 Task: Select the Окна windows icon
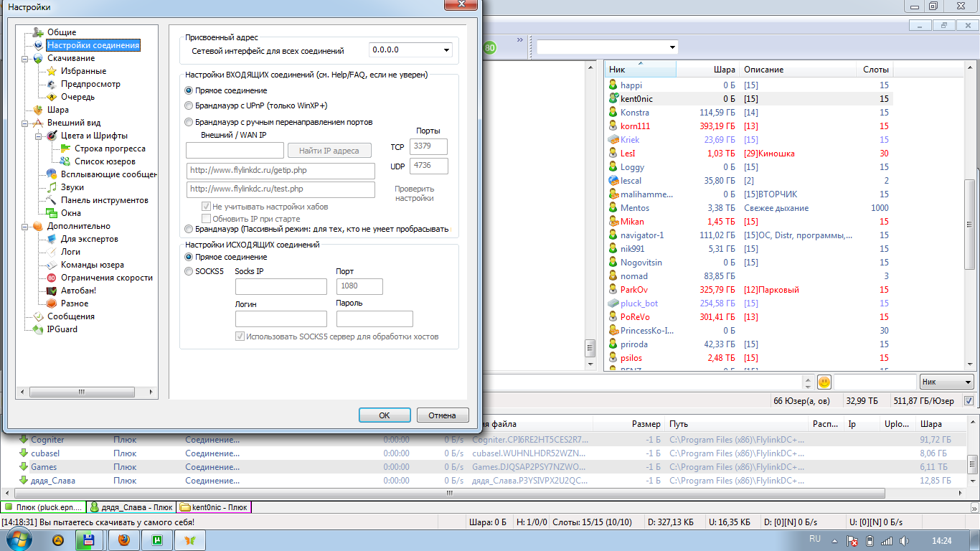pyautogui.click(x=52, y=213)
